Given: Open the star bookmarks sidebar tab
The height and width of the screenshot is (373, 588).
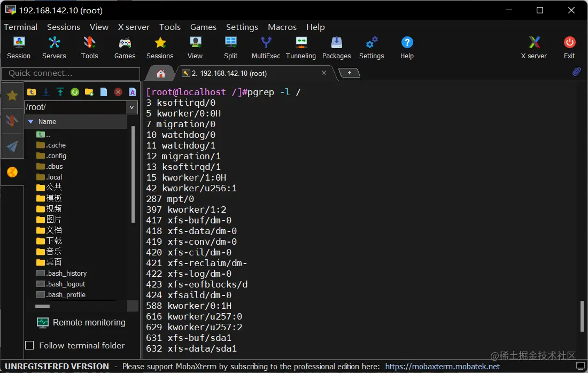Looking at the screenshot, I should (12, 96).
